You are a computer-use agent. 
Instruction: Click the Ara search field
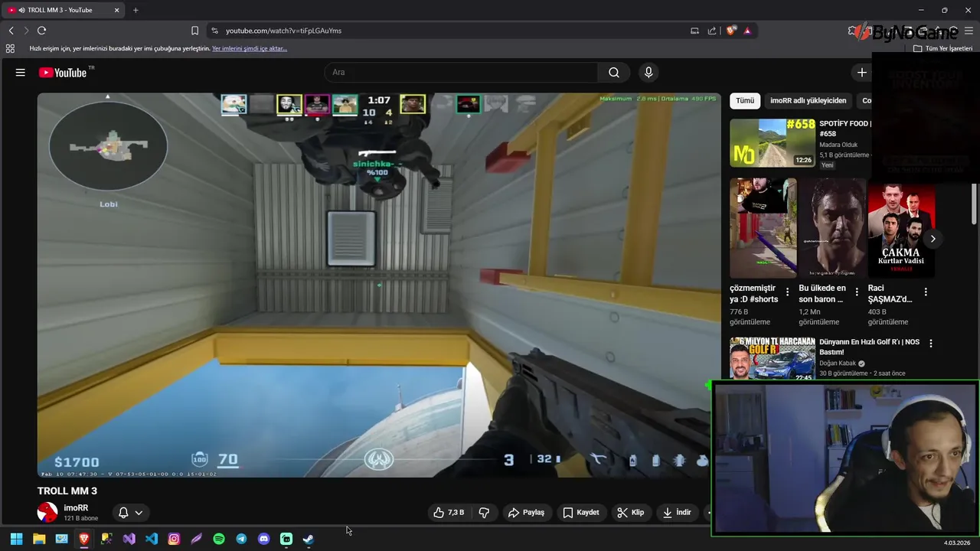pyautogui.click(x=462, y=73)
